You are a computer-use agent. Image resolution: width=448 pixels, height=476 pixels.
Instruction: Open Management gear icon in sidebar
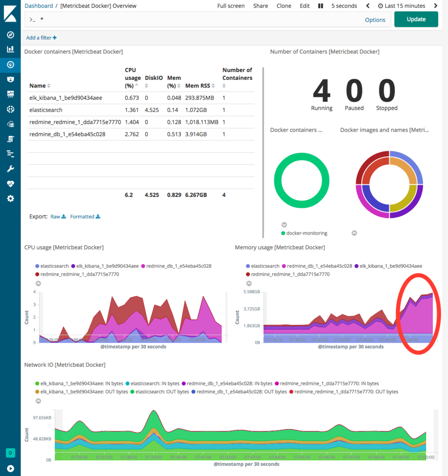coord(10,198)
